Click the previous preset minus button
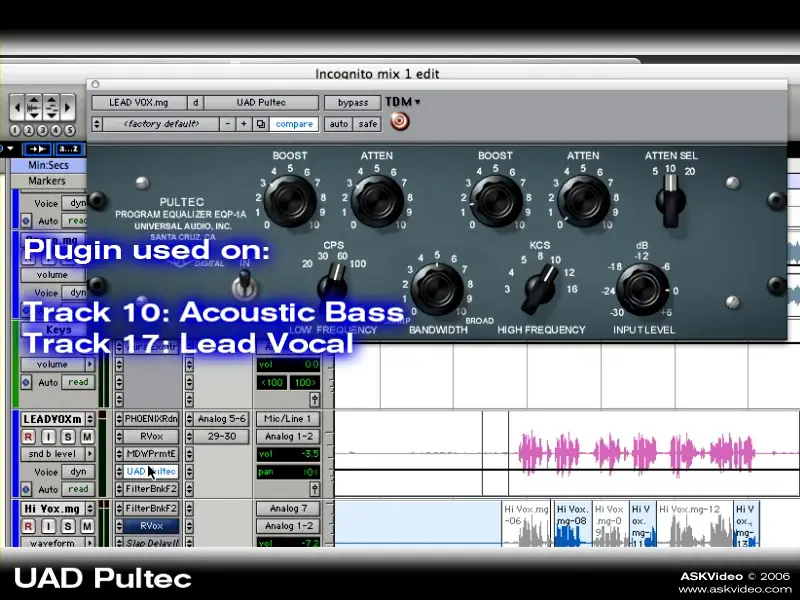Viewport: 800px width, 600px height. pyautogui.click(x=228, y=124)
